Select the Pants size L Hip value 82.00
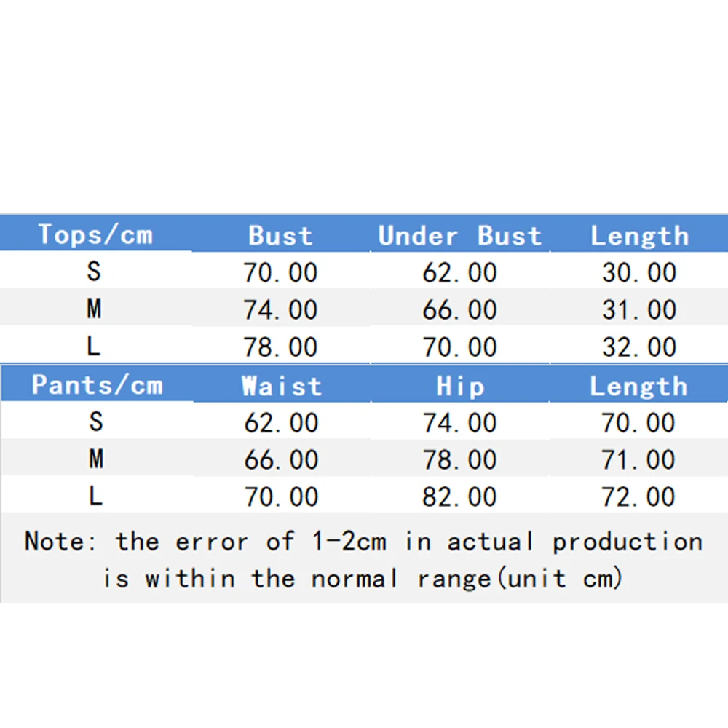 [x=460, y=497]
